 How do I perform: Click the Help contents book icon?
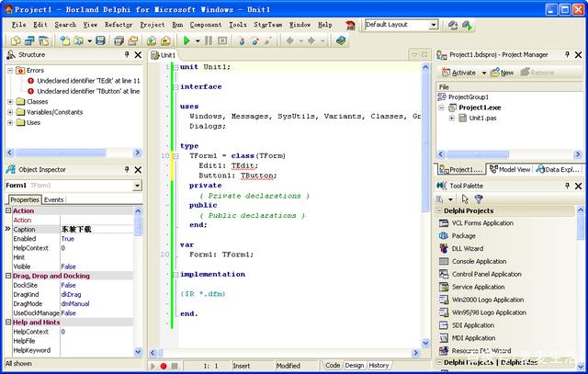pyautogui.click(x=341, y=40)
